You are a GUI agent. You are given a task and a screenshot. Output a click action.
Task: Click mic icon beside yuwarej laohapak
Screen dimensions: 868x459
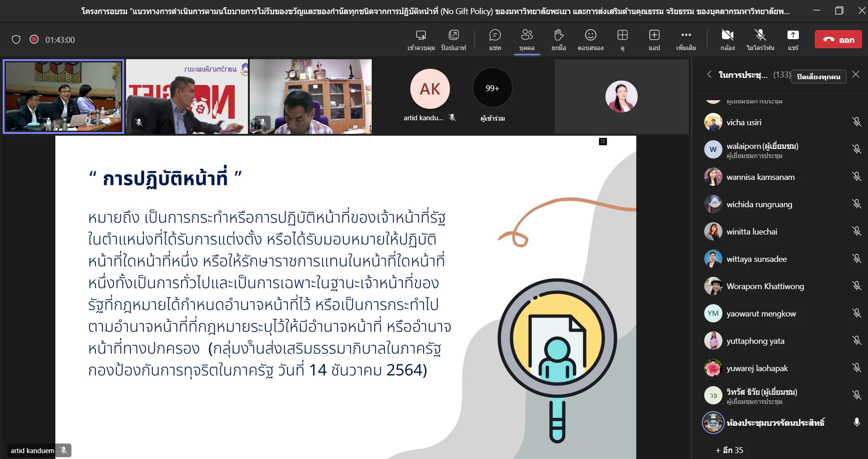pyautogui.click(x=857, y=368)
